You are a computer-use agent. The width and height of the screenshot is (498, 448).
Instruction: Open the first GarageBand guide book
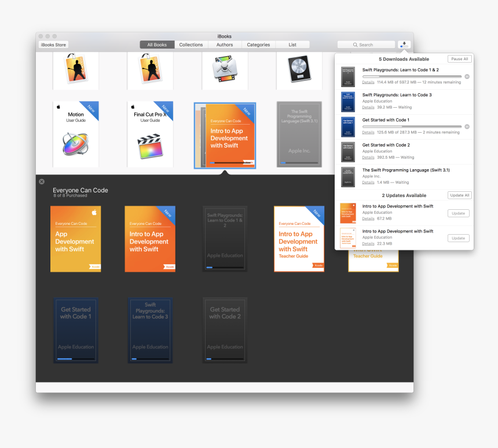[76, 71]
